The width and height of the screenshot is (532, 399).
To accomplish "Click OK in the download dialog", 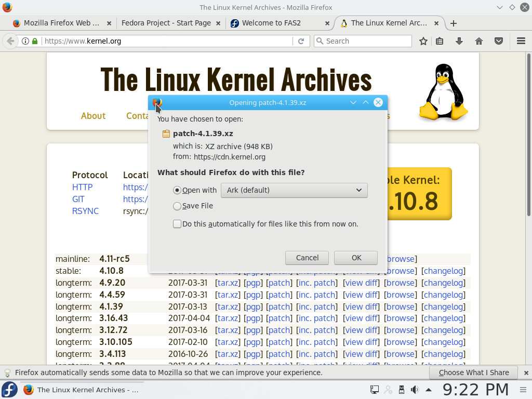I will 356,258.
